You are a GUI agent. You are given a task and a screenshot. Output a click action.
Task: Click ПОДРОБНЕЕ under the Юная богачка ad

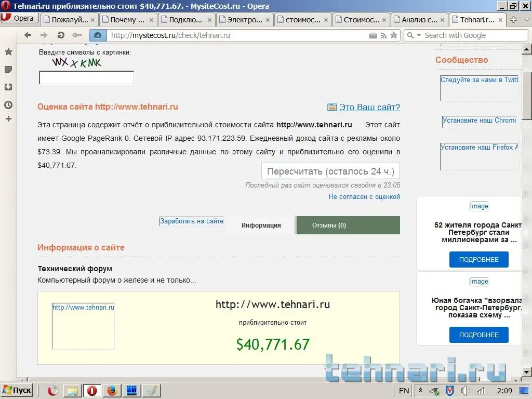478,335
